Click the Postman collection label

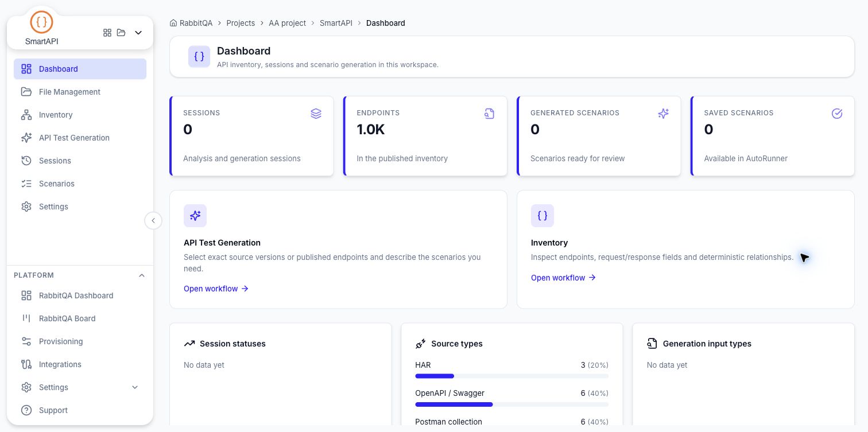pyautogui.click(x=448, y=422)
